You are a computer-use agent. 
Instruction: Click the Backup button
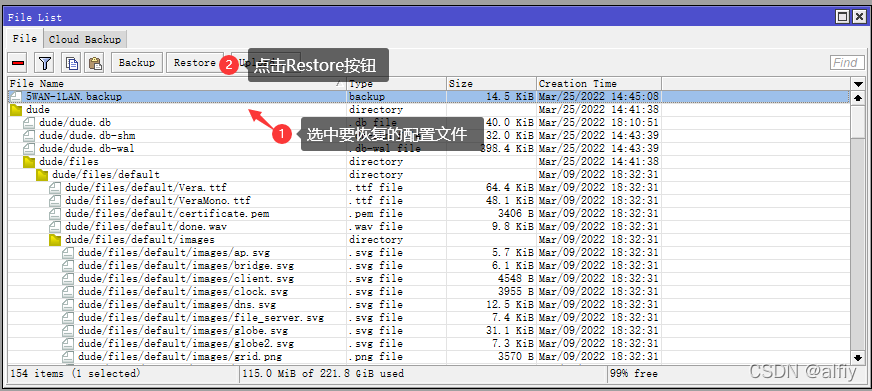tap(137, 63)
